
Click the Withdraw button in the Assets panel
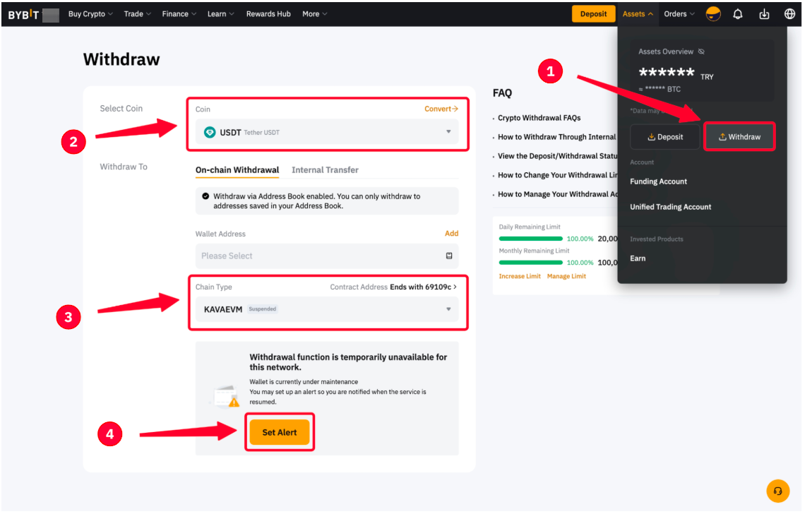[x=739, y=137]
